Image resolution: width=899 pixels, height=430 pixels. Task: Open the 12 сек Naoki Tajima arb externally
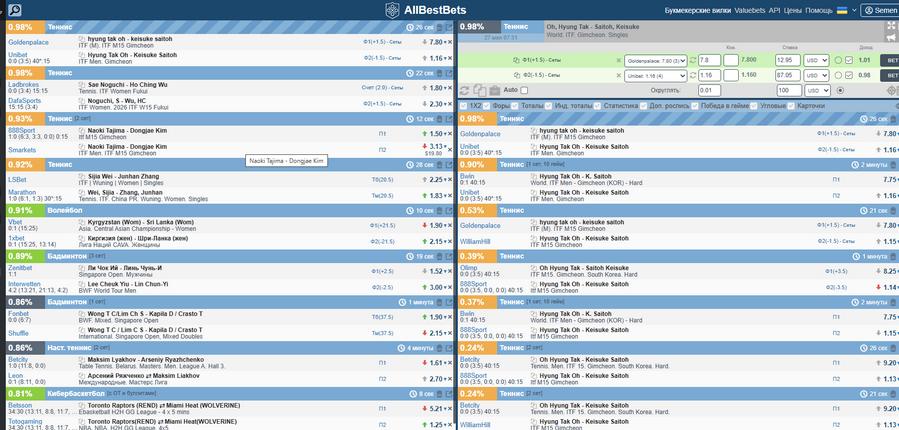[449, 119]
